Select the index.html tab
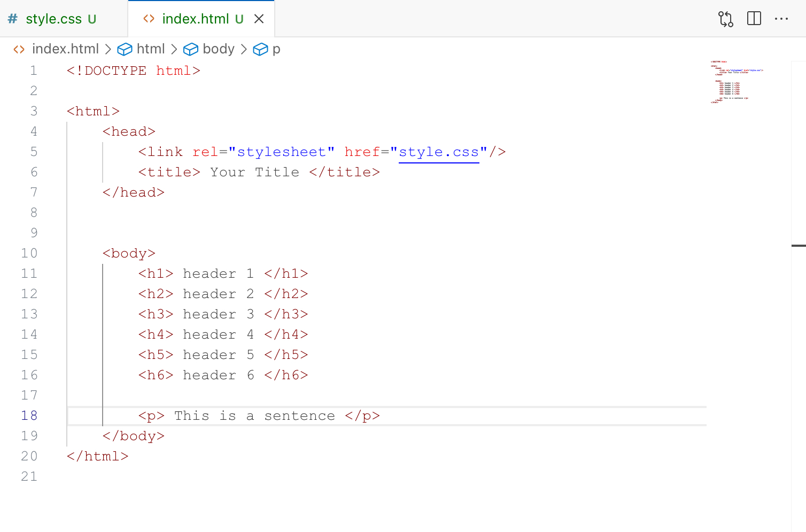 point(195,19)
